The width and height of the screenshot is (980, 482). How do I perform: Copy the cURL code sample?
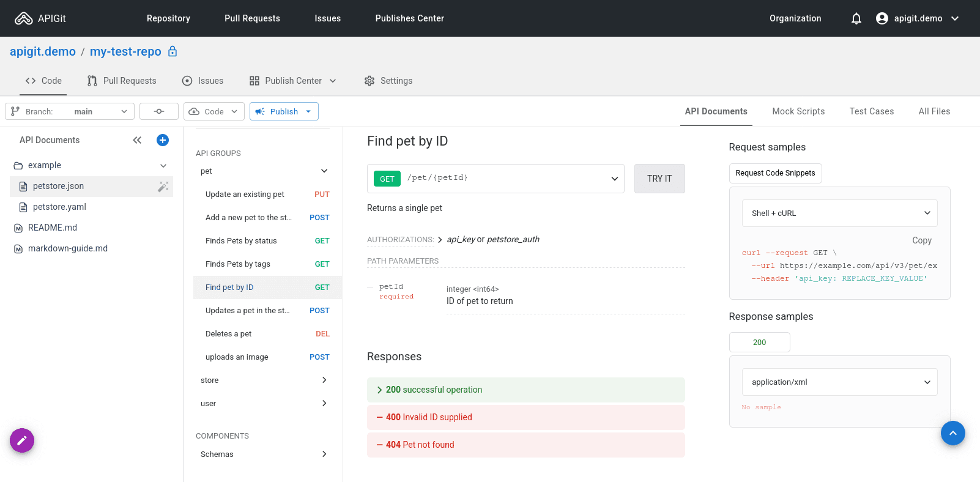click(922, 240)
